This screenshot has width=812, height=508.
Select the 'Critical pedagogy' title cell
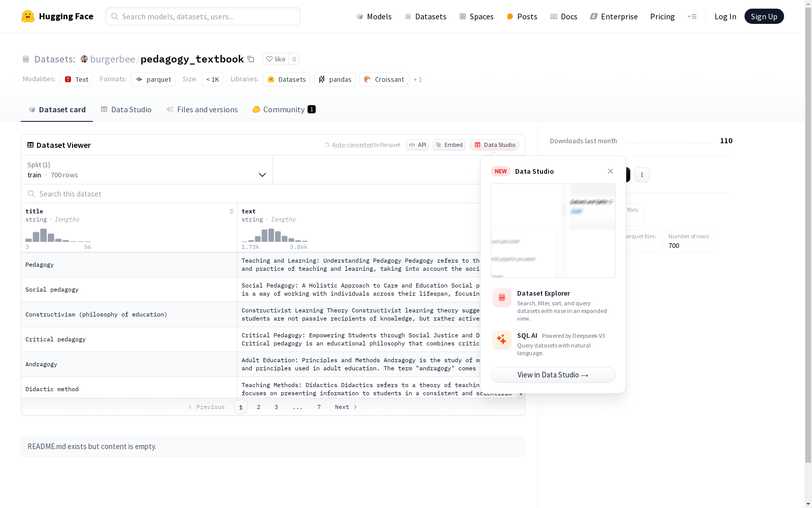pos(129,339)
